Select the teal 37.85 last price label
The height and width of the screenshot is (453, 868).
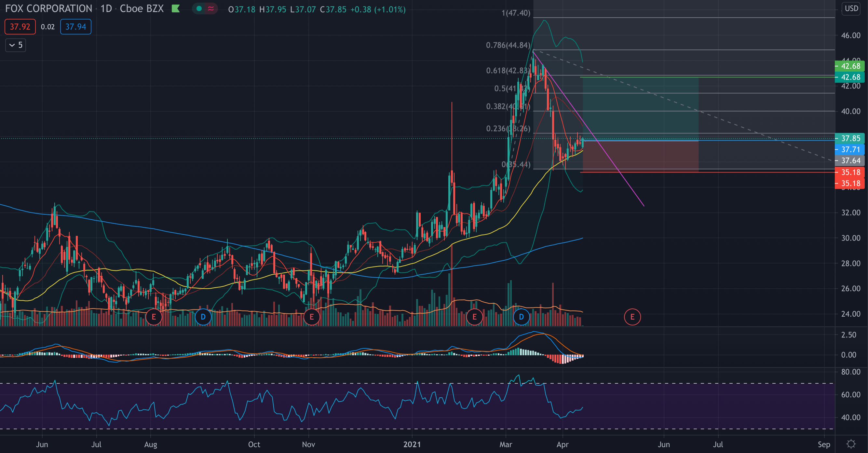click(x=850, y=138)
